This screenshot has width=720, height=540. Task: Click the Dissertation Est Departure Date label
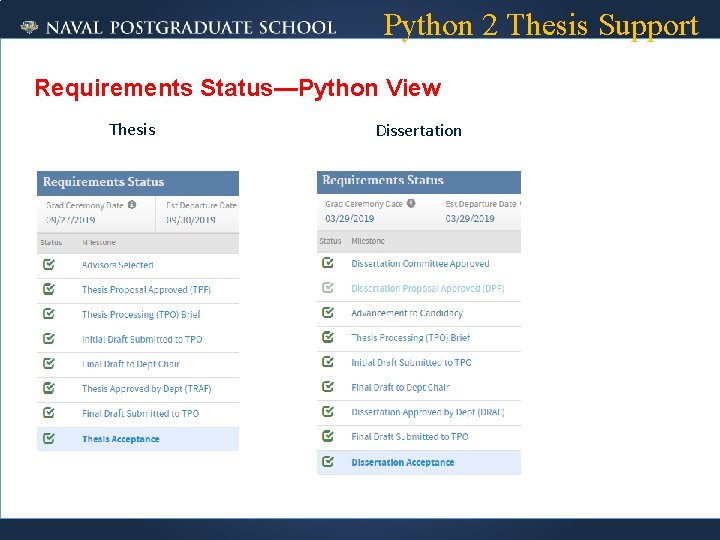(x=481, y=204)
